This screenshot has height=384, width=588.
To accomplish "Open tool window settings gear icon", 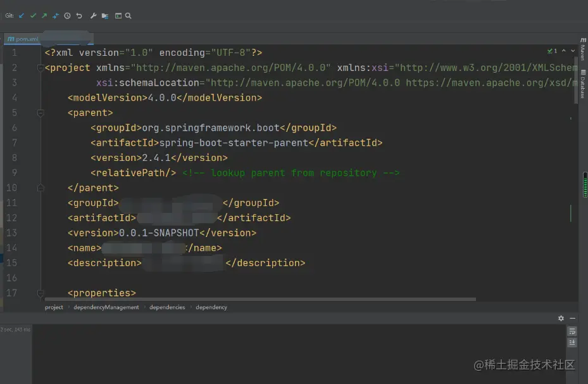I will pyautogui.click(x=561, y=318).
